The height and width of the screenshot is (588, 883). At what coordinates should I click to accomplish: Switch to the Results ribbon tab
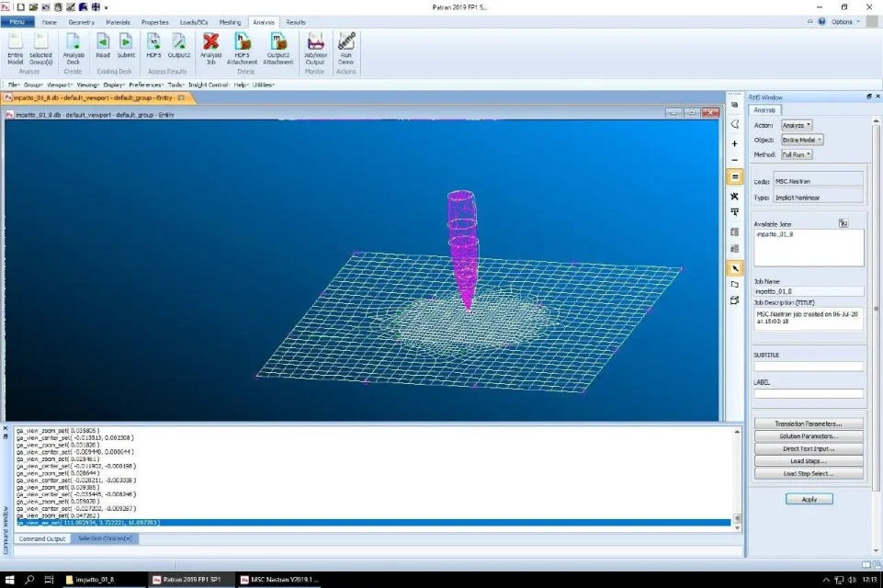[296, 22]
